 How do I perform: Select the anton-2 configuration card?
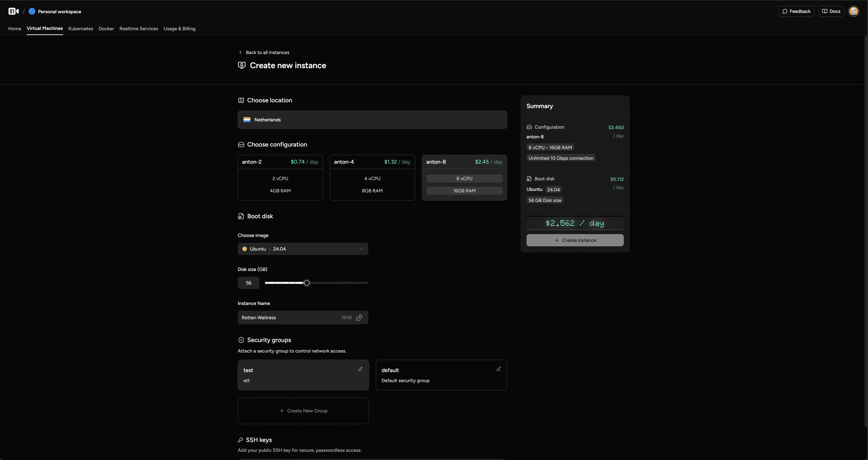pos(280,177)
